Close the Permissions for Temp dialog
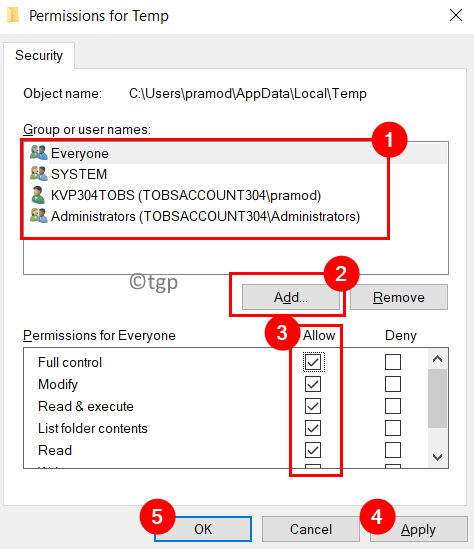This screenshot has height=549, width=474. 456,15
